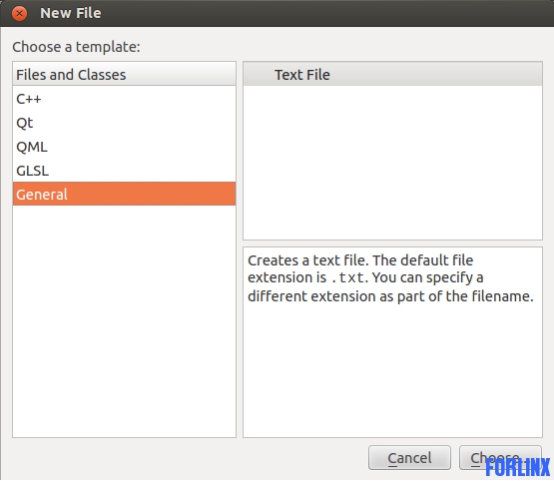Click blank icon spot left of Text File
Viewport: 554px width, 481px height.
click(260, 75)
